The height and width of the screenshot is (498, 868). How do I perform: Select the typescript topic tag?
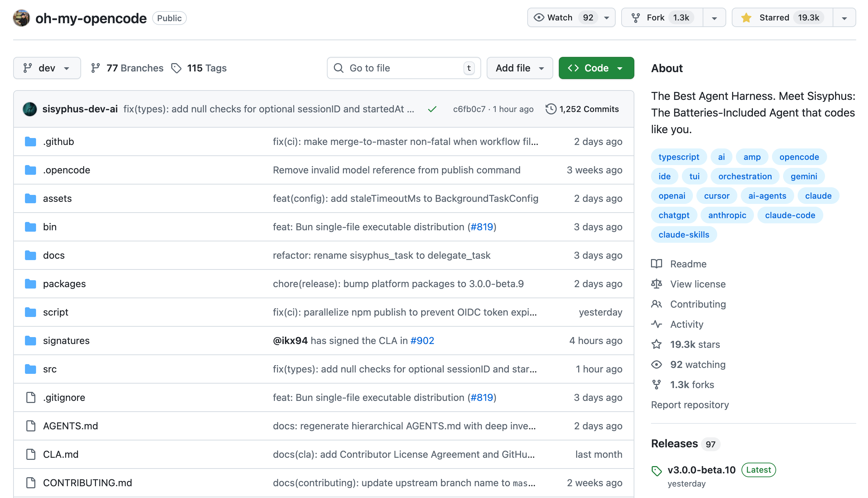[x=679, y=157]
